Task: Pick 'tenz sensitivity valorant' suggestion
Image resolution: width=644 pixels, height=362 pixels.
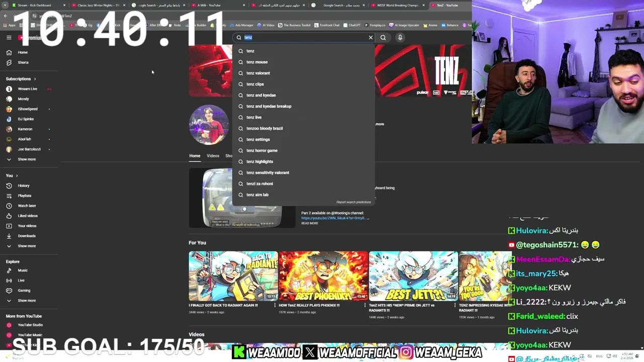Action: tap(303, 172)
